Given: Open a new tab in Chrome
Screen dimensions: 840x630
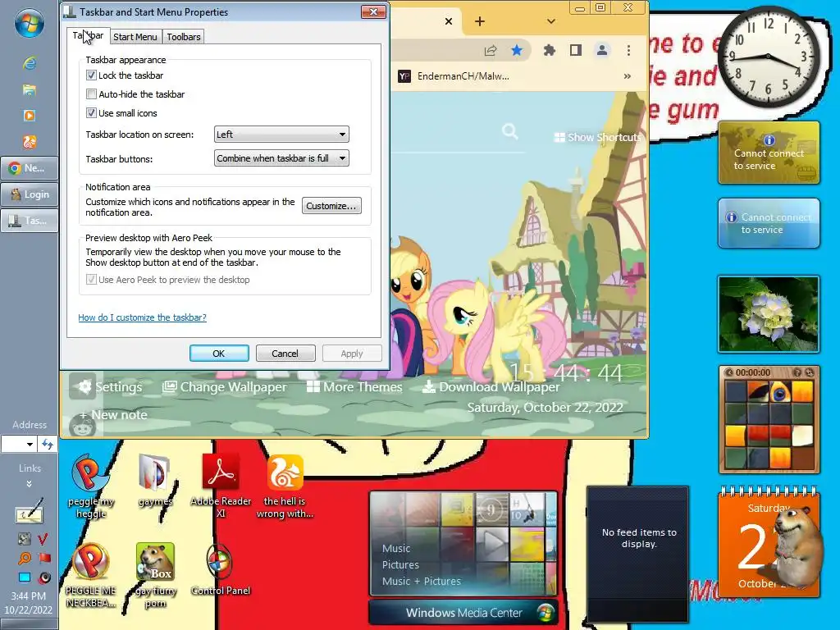Looking at the screenshot, I should click(480, 21).
